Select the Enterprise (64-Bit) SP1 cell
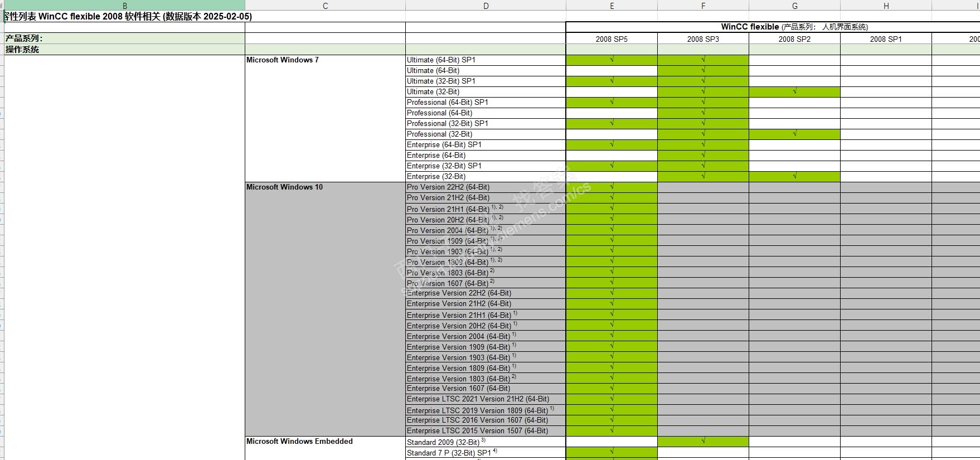980x460 pixels. point(486,145)
